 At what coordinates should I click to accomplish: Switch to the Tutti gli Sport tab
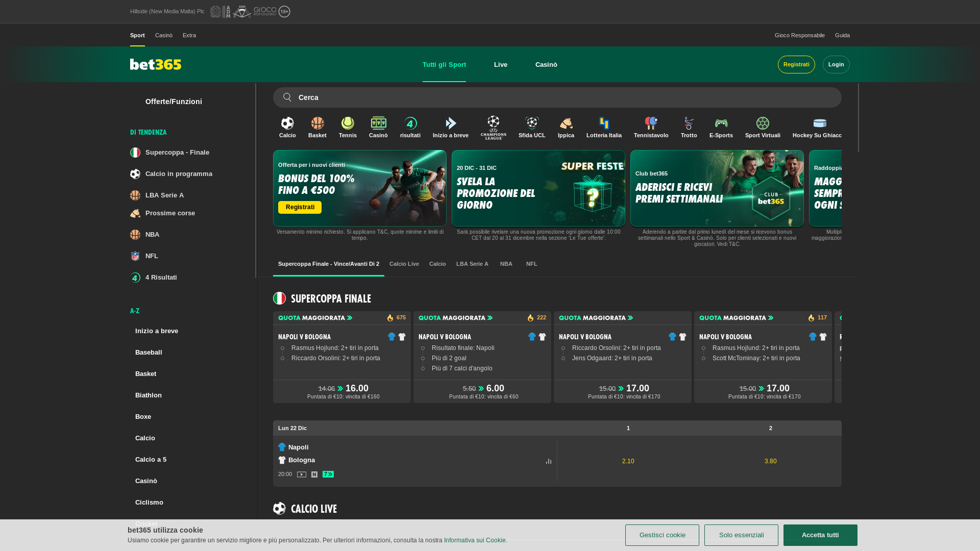click(x=444, y=65)
